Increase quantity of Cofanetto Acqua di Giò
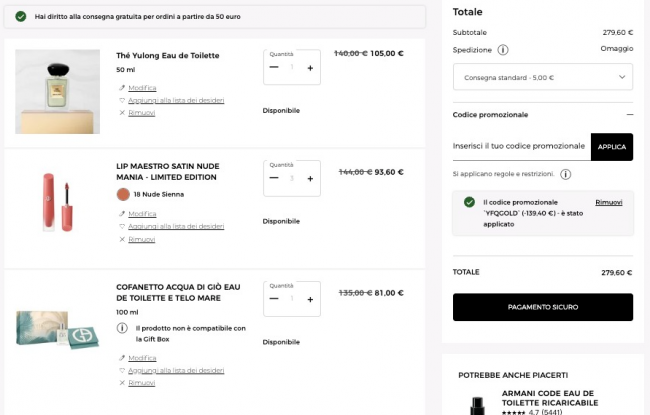 click(310, 298)
